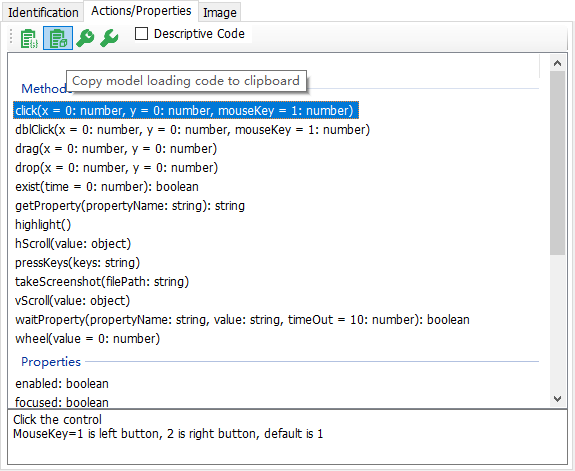
Task: Click the toolbar grip handle dots
Action: tap(11, 37)
